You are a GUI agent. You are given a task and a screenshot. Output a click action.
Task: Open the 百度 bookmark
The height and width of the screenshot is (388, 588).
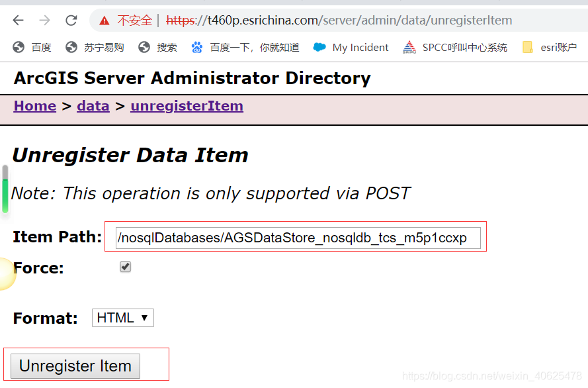(34, 47)
